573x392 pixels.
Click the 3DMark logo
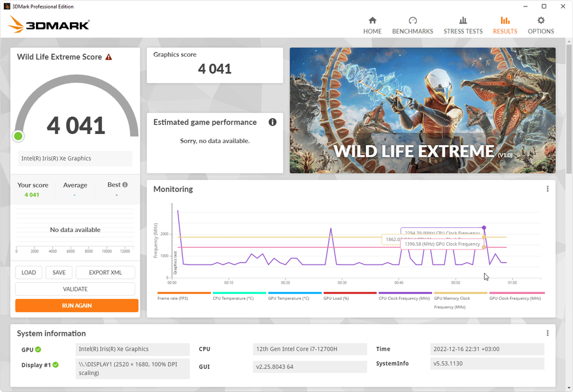coord(48,24)
